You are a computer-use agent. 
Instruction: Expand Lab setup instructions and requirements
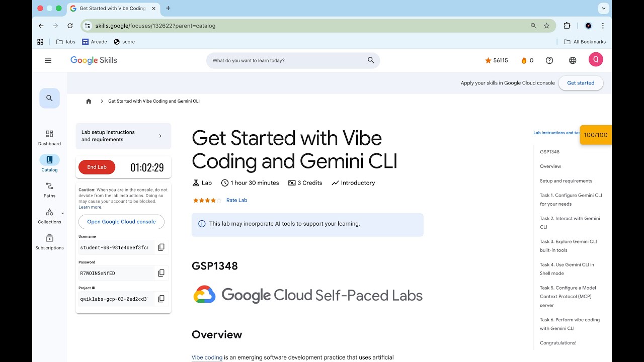pyautogui.click(x=123, y=136)
